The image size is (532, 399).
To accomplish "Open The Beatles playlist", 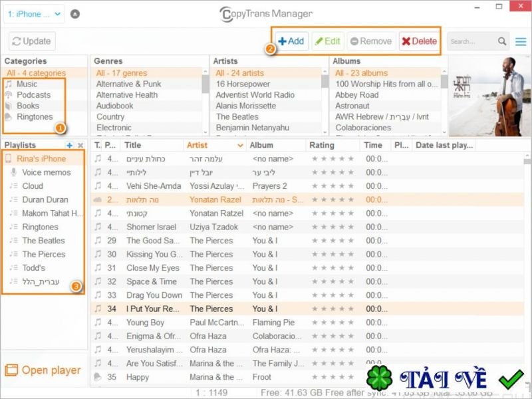I will [43, 240].
